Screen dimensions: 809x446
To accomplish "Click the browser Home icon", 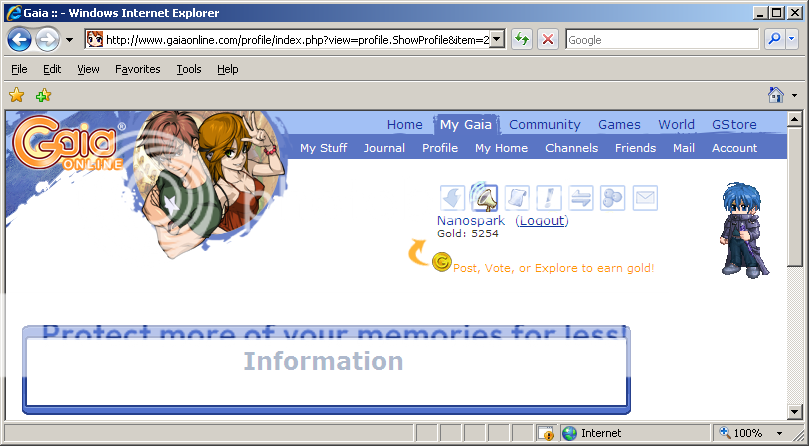I will click(775, 95).
